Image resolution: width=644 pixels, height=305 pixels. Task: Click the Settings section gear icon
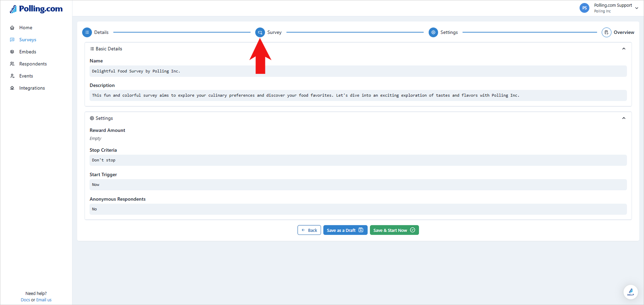[92, 118]
